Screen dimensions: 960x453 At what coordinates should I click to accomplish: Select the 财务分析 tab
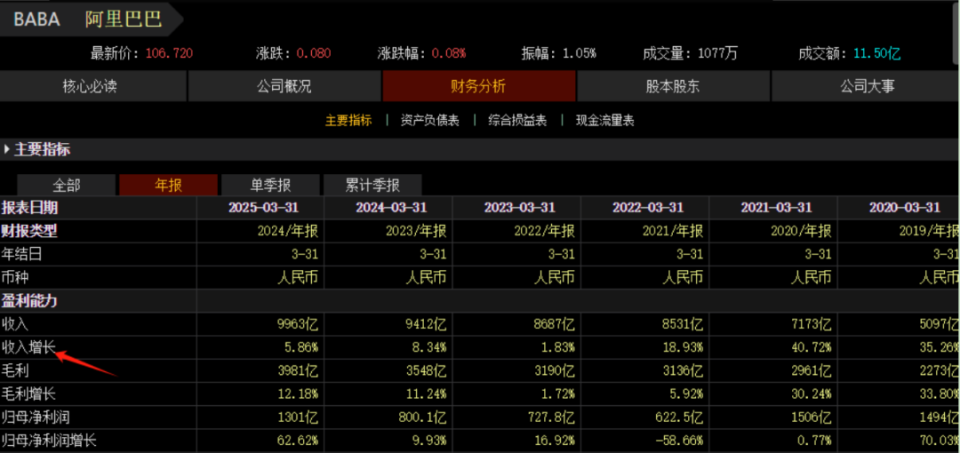[479, 86]
